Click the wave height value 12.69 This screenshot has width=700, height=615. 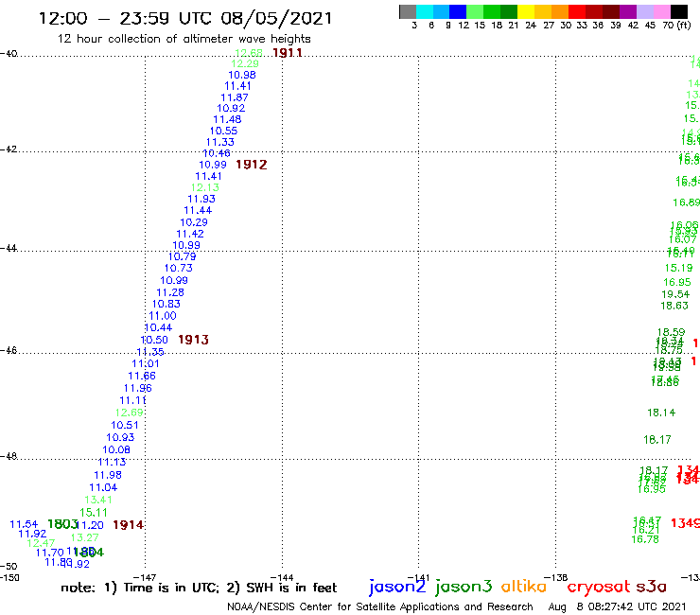click(x=129, y=413)
